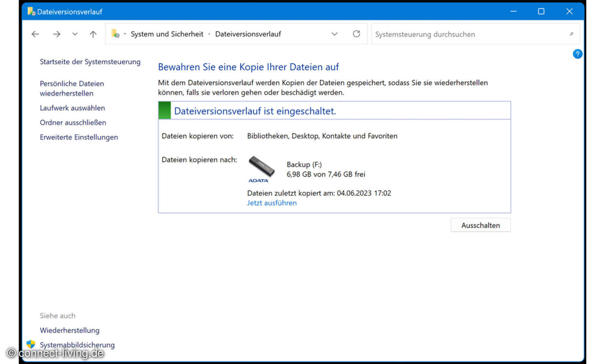Run backup now via Jetzt ausführen link
The height and width of the screenshot is (364, 607).
tap(272, 203)
